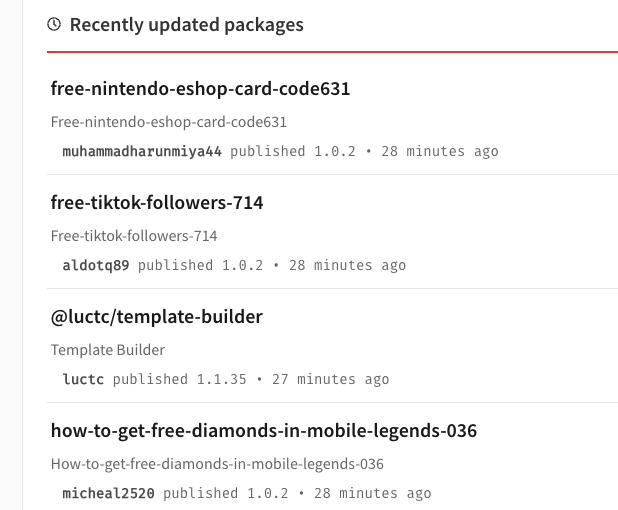Click version 1.0.2 published by muhammadharunmiya44
This screenshot has height=510, width=618.
tap(335, 151)
